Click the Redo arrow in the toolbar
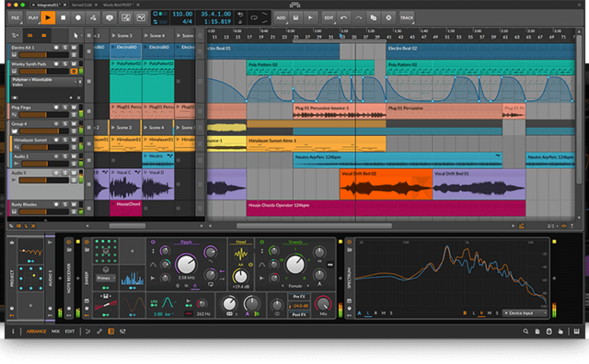This screenshot has height=364, width=589. [x=359, y=17]
